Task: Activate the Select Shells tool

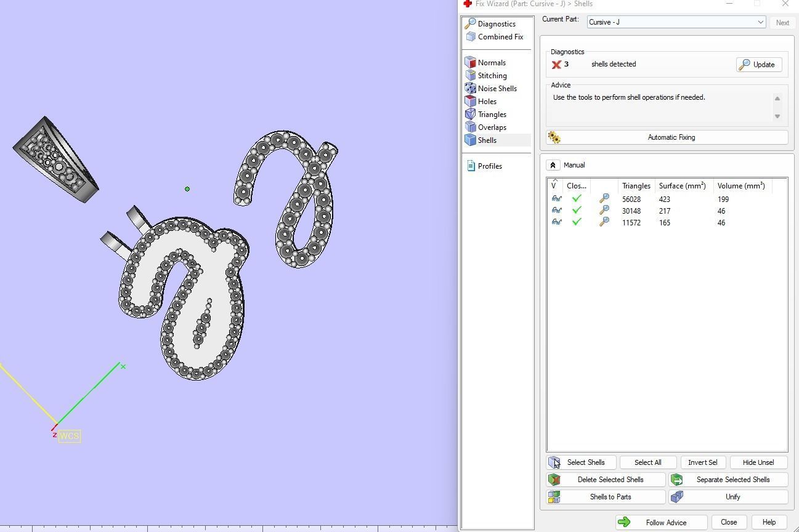Action: point(581,462)
